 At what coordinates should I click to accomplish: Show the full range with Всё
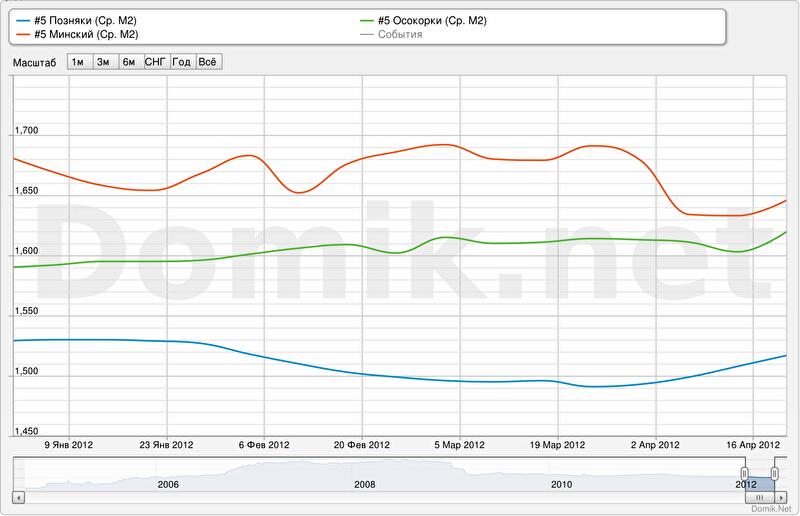[x=208, y=62]
